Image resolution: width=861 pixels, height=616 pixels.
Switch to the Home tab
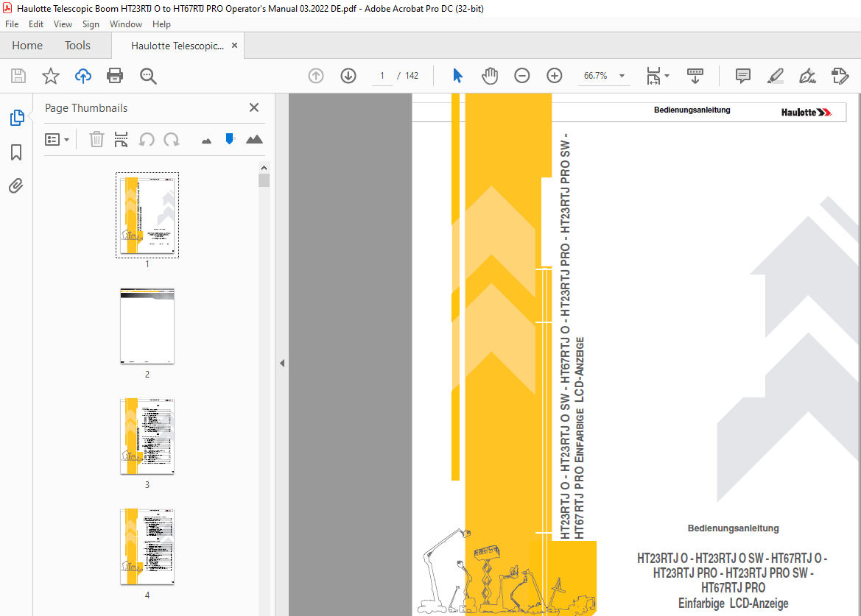[27, 46]
